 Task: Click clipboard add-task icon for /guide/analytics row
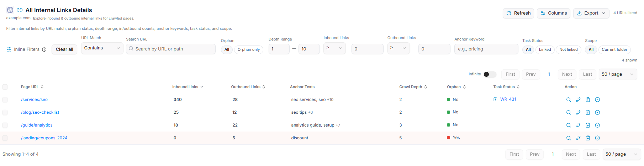pyautogui.click(x=588, y=125)
